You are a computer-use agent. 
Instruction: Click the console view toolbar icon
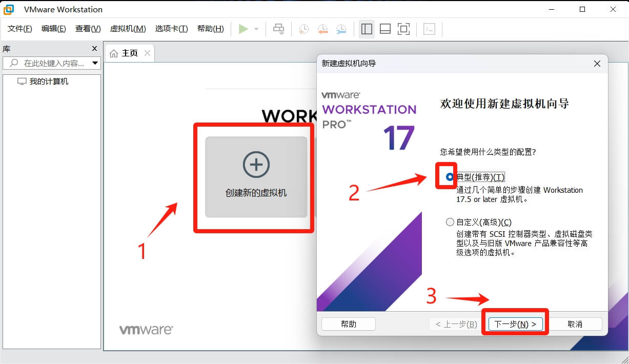coord(430,29)
